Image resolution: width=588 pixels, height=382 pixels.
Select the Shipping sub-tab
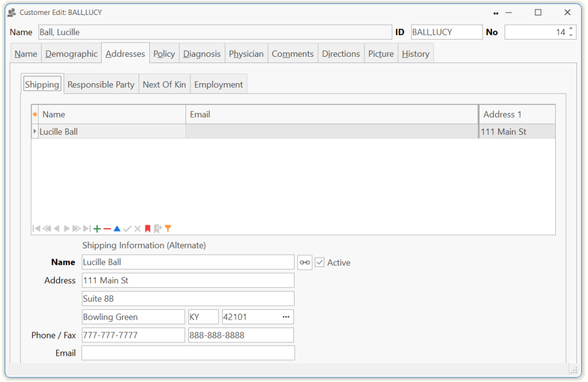pos(42,84)
